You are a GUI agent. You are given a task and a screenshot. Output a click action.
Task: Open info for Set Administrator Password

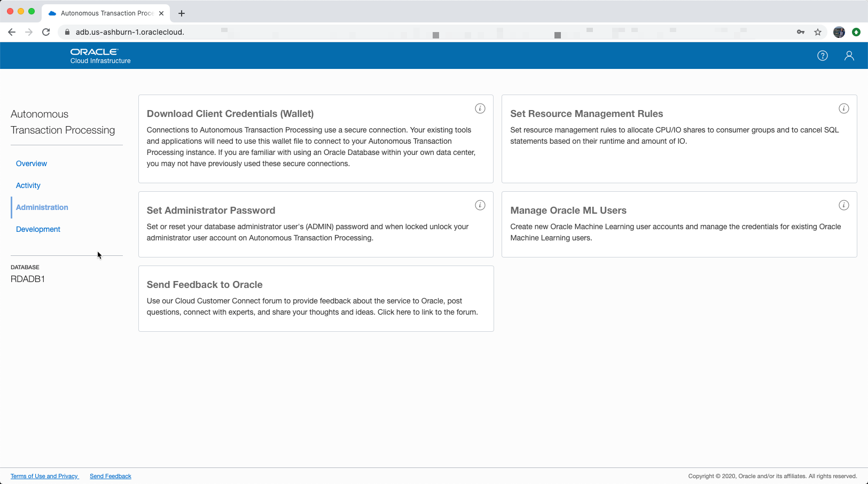pyautogui.click(x=480, y=205)
